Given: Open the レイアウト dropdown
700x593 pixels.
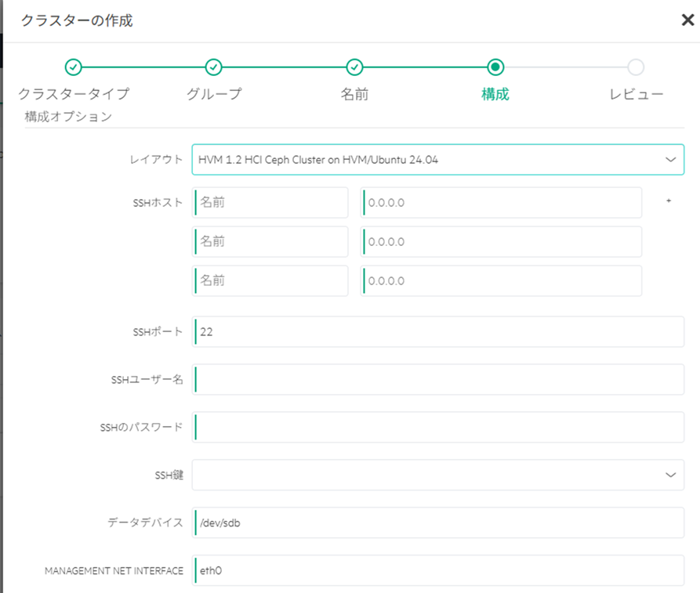Looking at the screenshot, I should pos(437,159).
